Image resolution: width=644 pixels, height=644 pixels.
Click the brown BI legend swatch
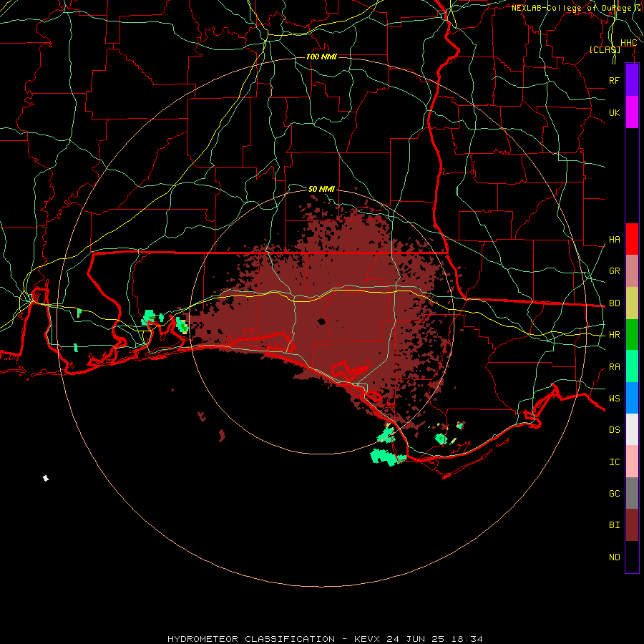632,525
